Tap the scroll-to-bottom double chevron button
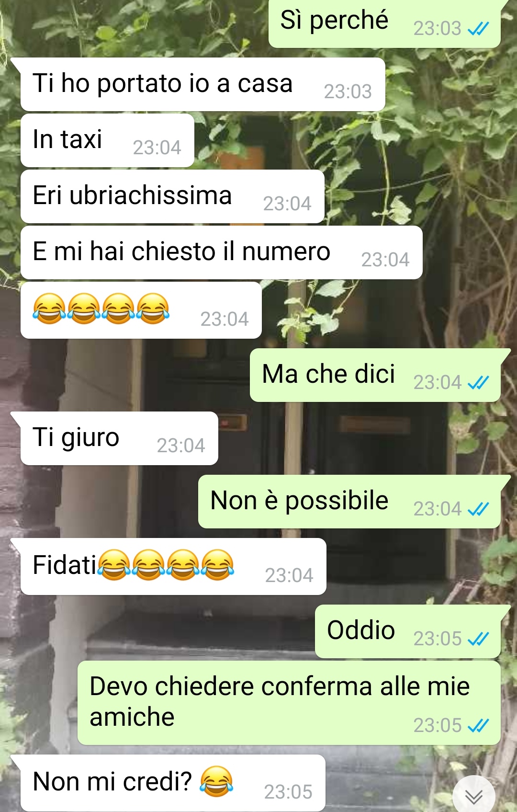The height and width of the screenshot is (812, 517). (473, 796)
